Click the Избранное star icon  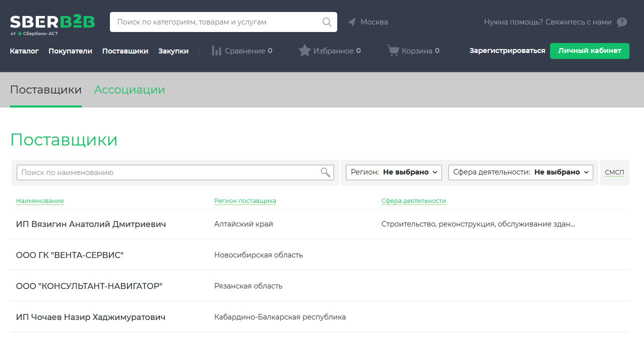click(305, 50)
